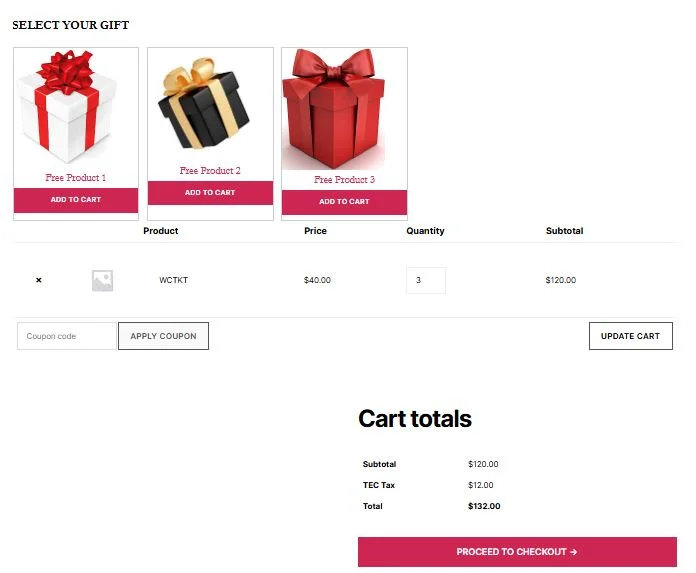Screen dimensions: 696x573
Task: Click the Coupon code input field
Action: (67, 336)
